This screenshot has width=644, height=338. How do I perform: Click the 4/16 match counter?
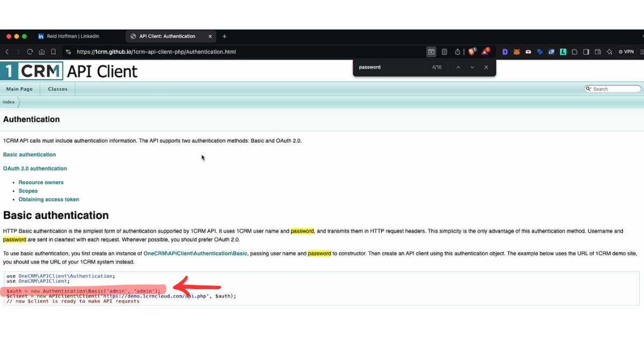437,68
